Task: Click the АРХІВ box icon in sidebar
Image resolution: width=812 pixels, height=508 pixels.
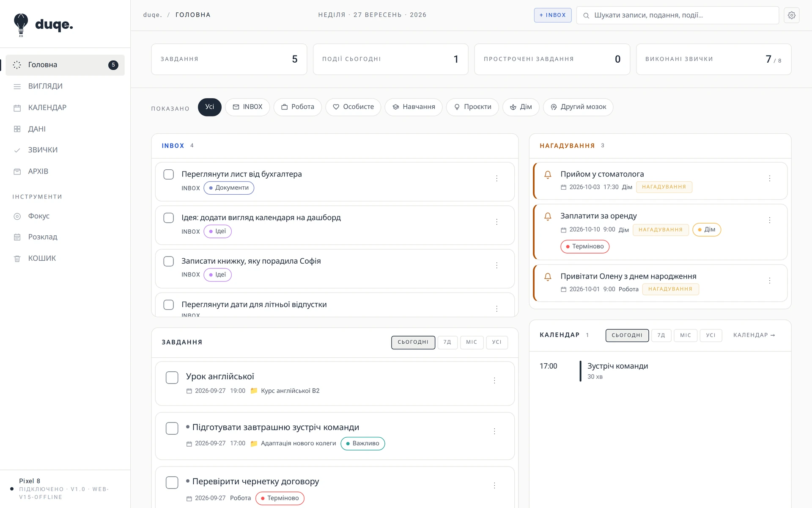Action: coord(17,171)
